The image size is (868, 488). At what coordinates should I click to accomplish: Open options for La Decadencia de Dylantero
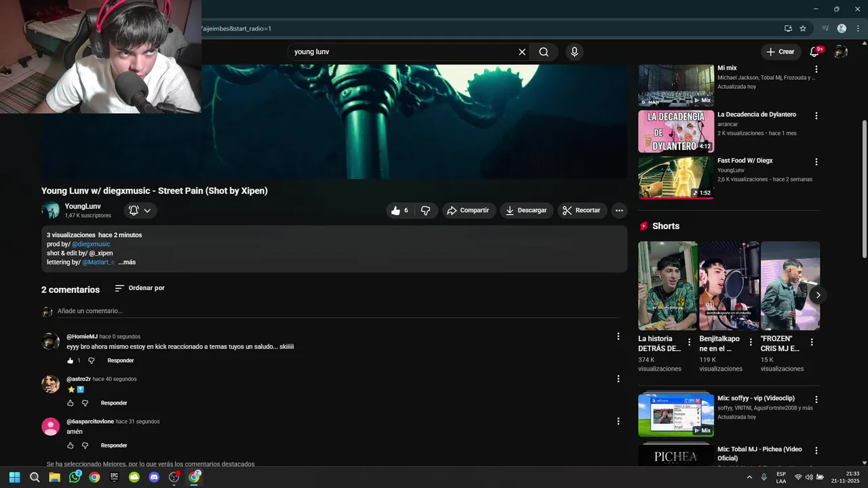[x=816, y=116]
